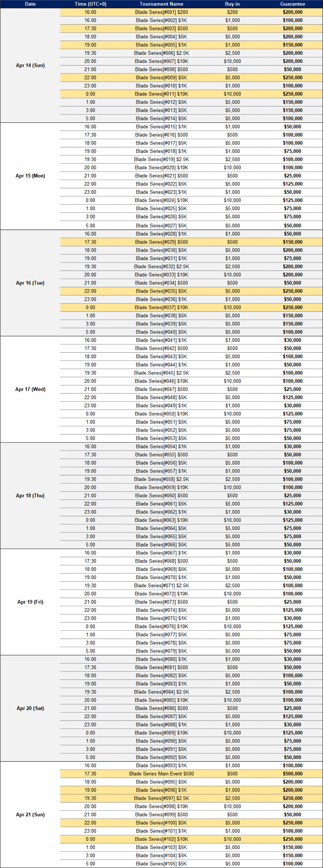Image resolution: width=323 pixels, height=868 pixels.
Task: Click the Date column header
Action: pos(30,4)
